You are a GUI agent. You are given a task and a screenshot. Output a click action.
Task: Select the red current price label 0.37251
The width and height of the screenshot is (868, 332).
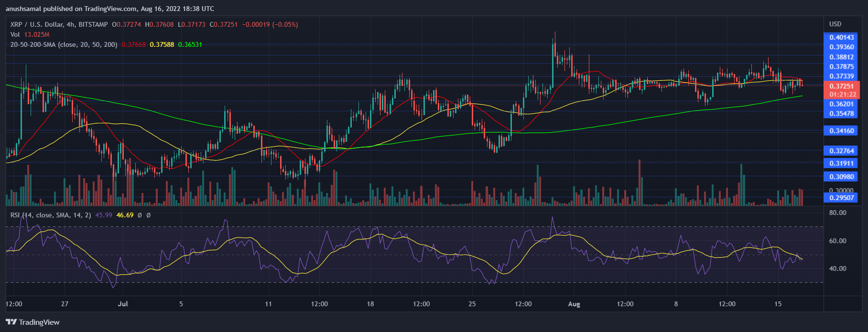841,86
